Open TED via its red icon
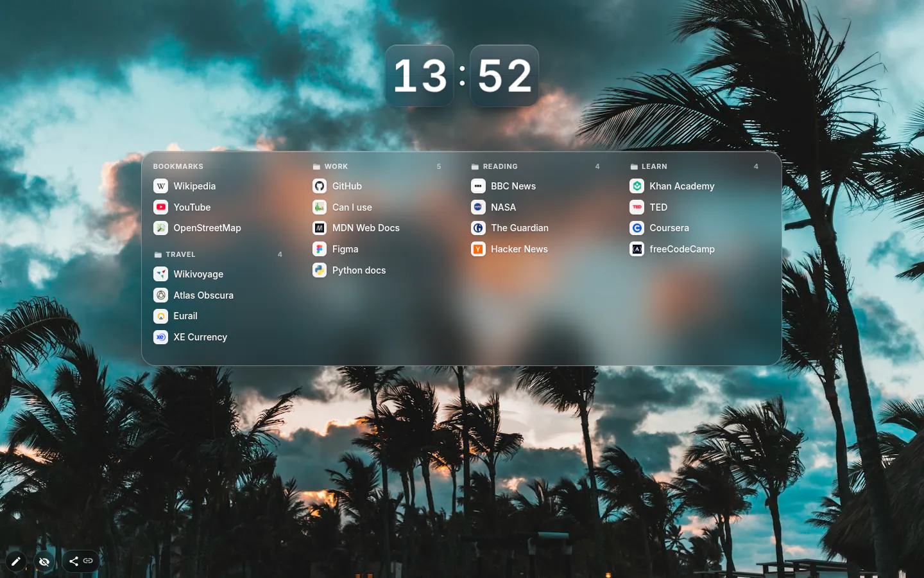The image size is (924, 578). (637, 207)
